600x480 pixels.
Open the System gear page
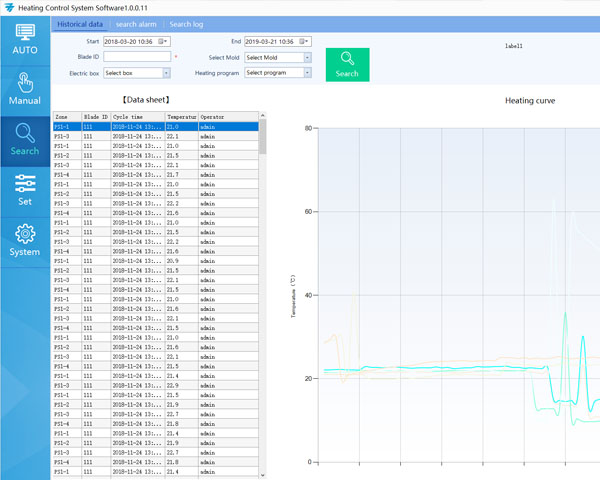point(25,239)
